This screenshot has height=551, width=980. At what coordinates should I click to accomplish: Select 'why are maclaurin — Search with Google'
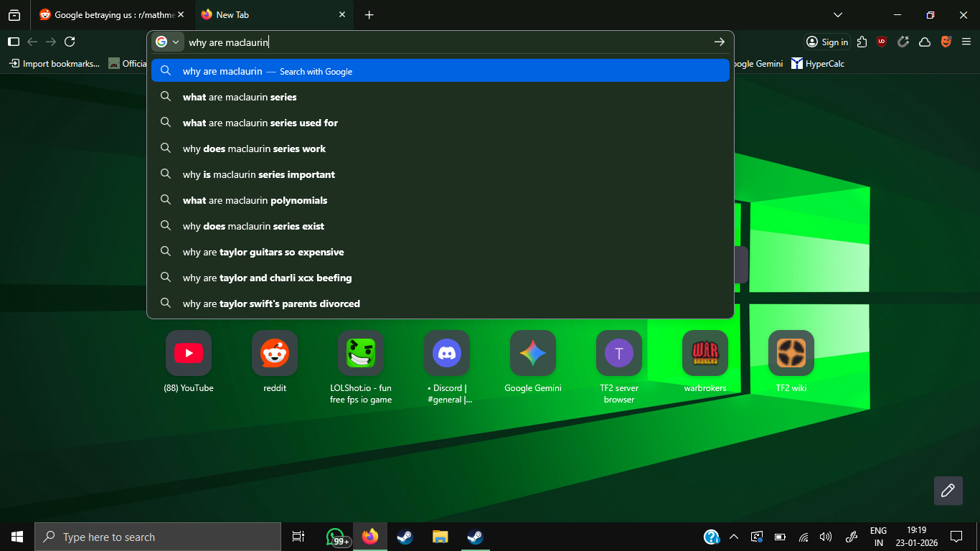pyautogui.click(x=440, y=71)
